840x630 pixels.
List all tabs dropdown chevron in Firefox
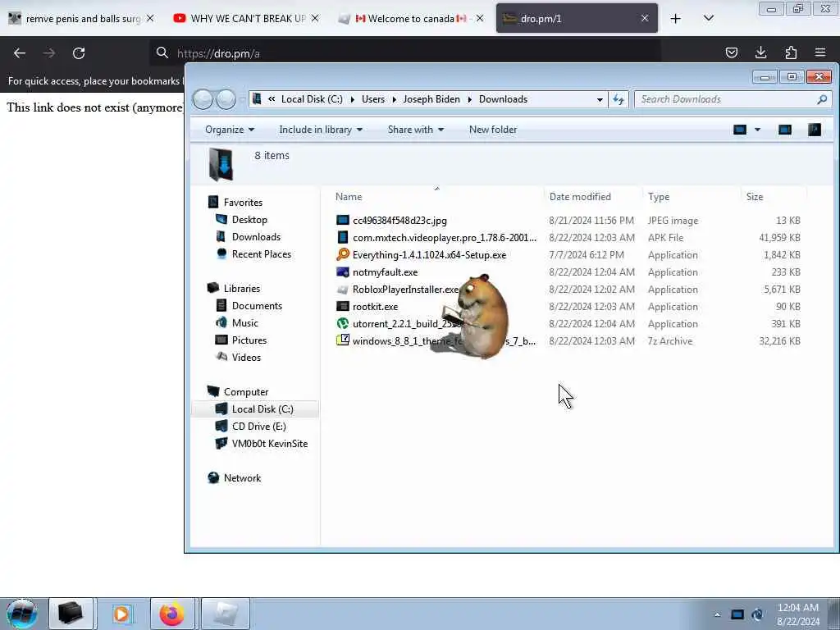point(708,18)
